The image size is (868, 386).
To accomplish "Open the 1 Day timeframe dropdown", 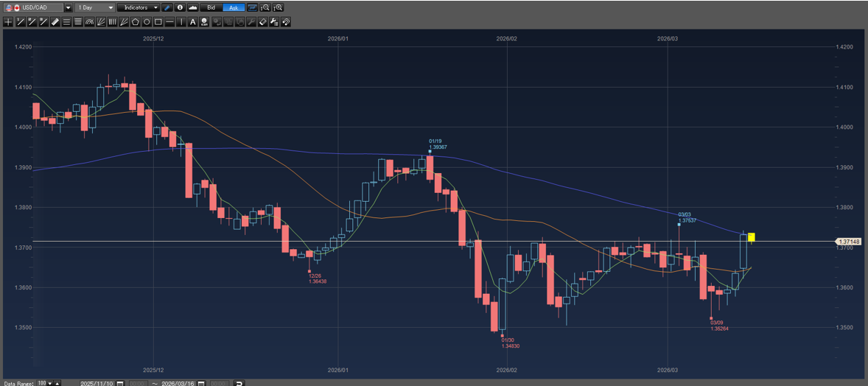I will tap(111, 7).
